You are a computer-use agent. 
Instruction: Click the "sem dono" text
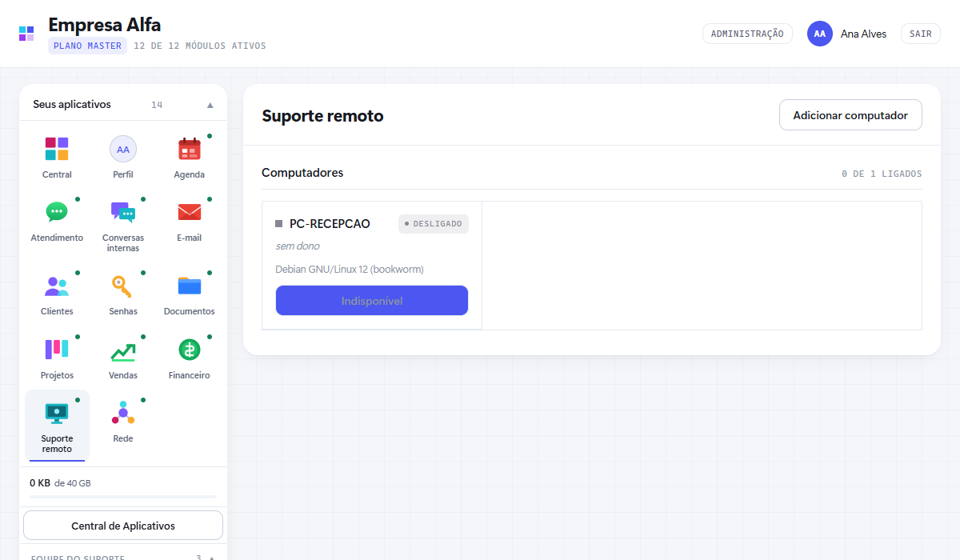[298, 246]
